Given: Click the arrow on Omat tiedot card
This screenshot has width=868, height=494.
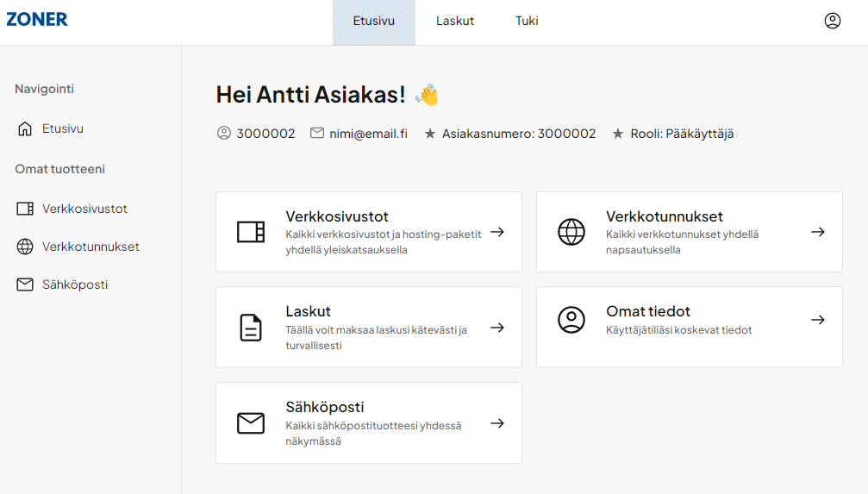Looking at the screenshot, I should pos(817,320).
